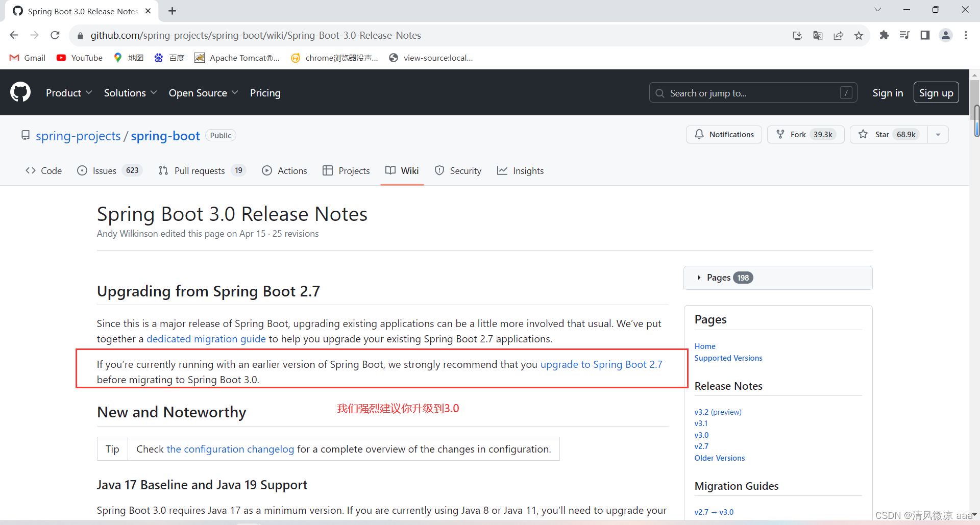Open upgrade to Spring Boot 2.7 link
This screenshot has width=980, height=525.
601,364
